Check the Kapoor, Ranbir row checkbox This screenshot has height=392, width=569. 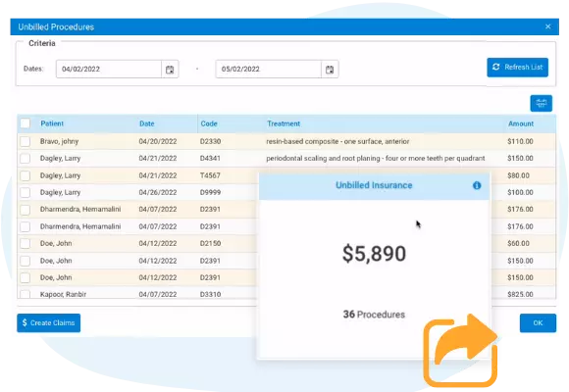point(26,294)
